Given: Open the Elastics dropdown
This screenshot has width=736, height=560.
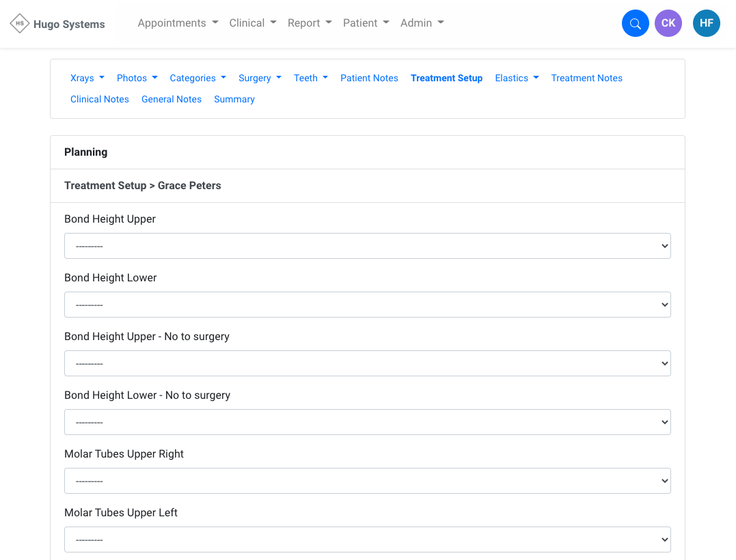Looking at the screenshot, I should click(517, 79).
